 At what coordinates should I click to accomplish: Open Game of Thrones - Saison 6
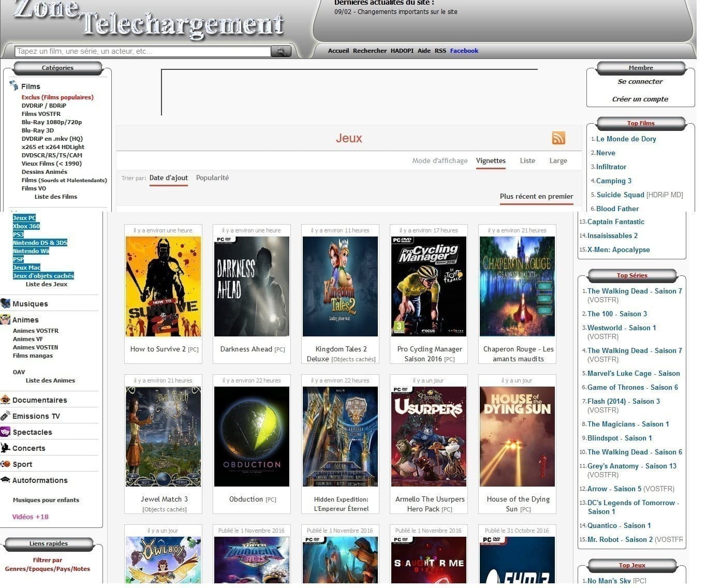point(632,387)
